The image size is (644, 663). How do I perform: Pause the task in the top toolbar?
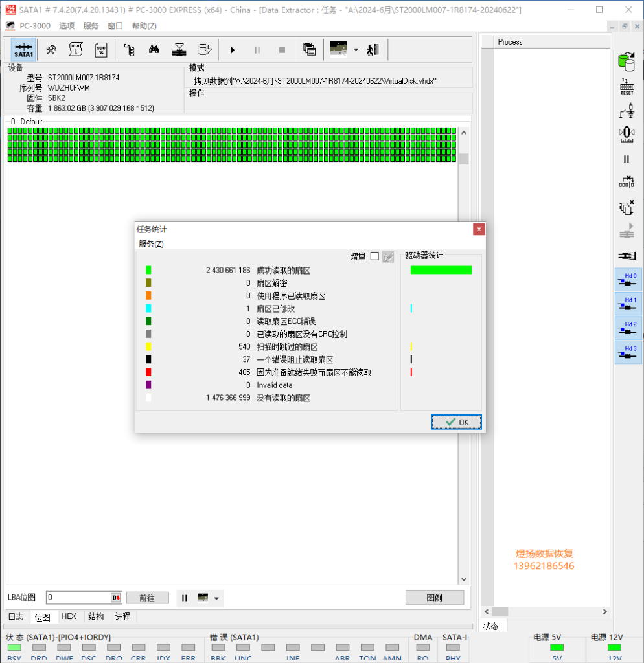coord(257,50)
